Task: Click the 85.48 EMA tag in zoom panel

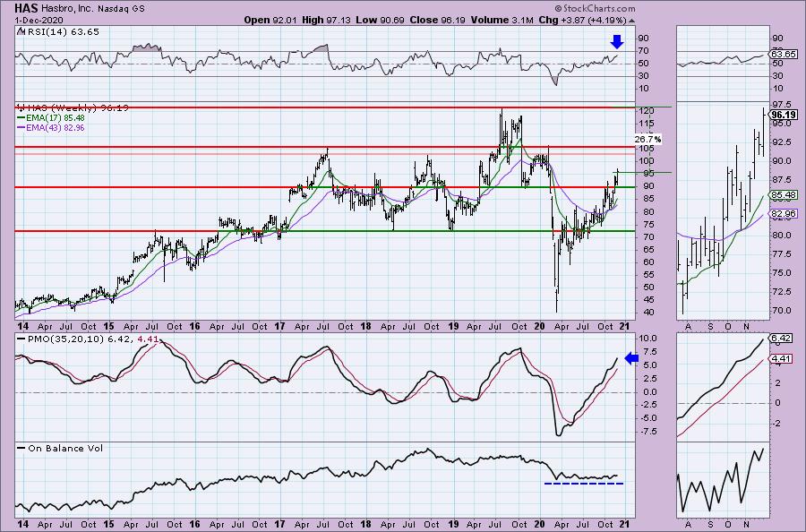Action: click(784, 195)
